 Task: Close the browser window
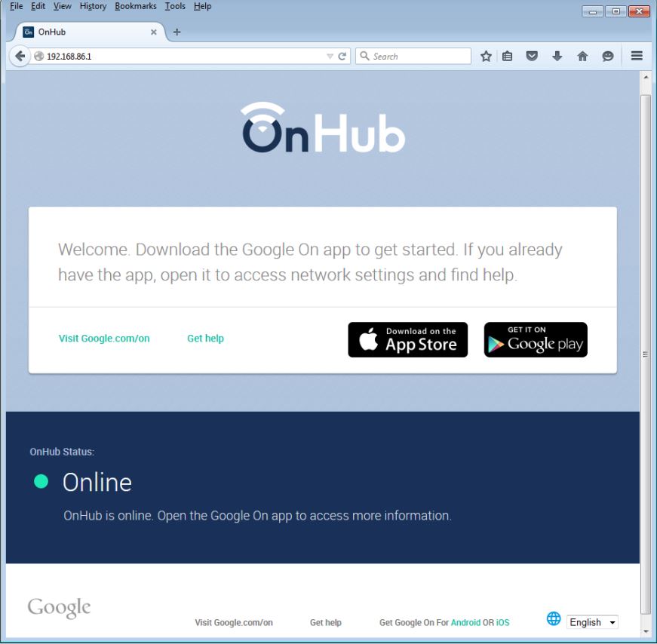pos(639,11)
